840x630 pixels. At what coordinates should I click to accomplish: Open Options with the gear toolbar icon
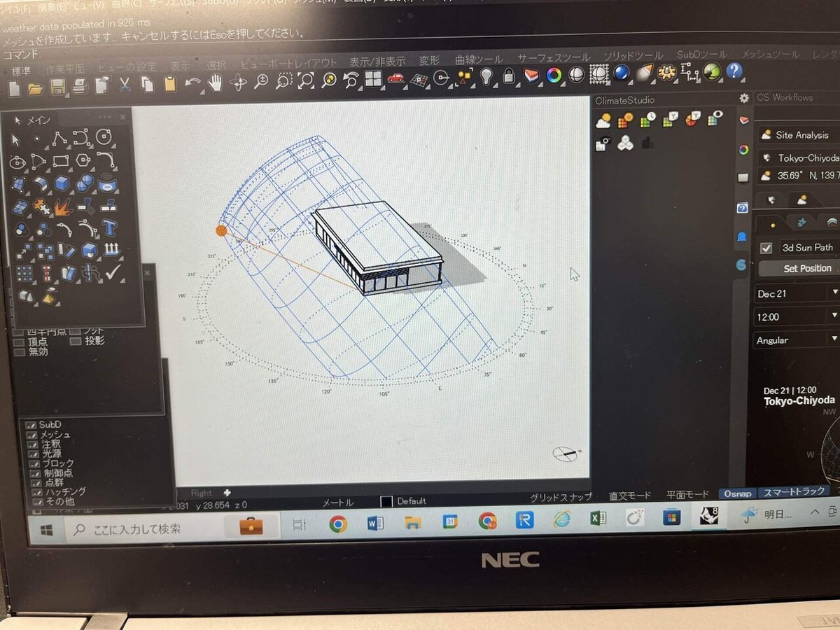coord(666,71)
